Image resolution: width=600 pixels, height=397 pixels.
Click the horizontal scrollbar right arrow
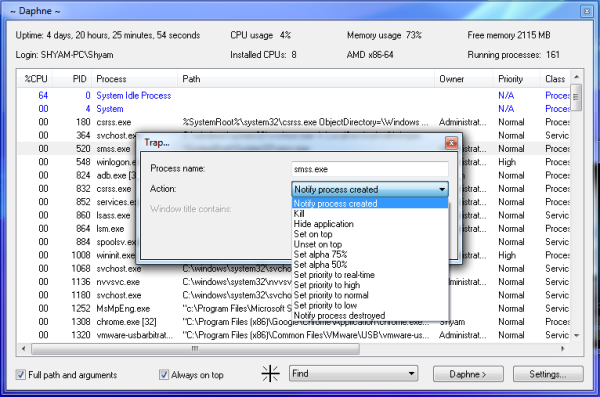click(x=563, y=349)
